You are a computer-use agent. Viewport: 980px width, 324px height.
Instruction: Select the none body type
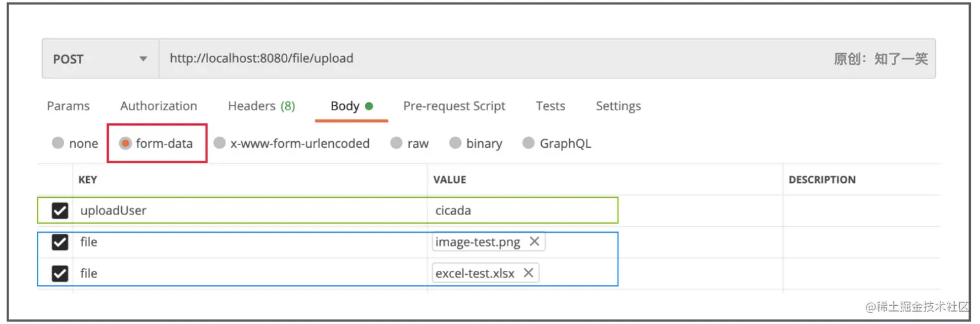[x=58, y=143]
